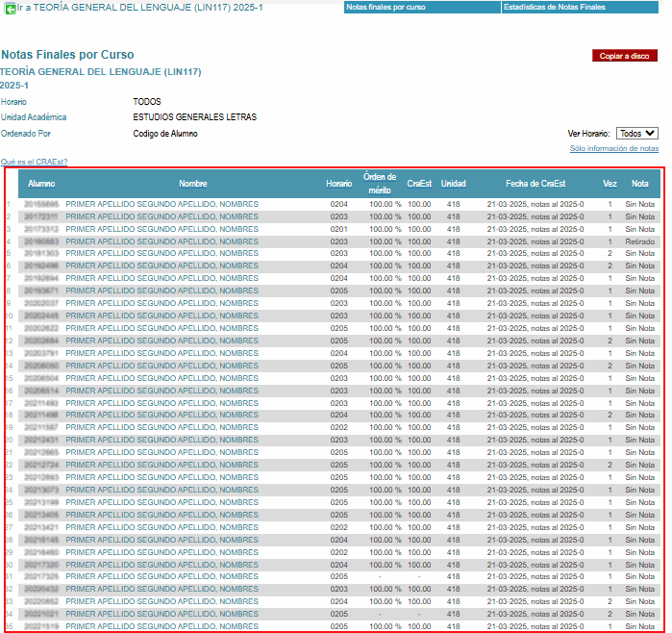
Task: Click 'Sólo información de notas' link
Action: click(613, 149)
